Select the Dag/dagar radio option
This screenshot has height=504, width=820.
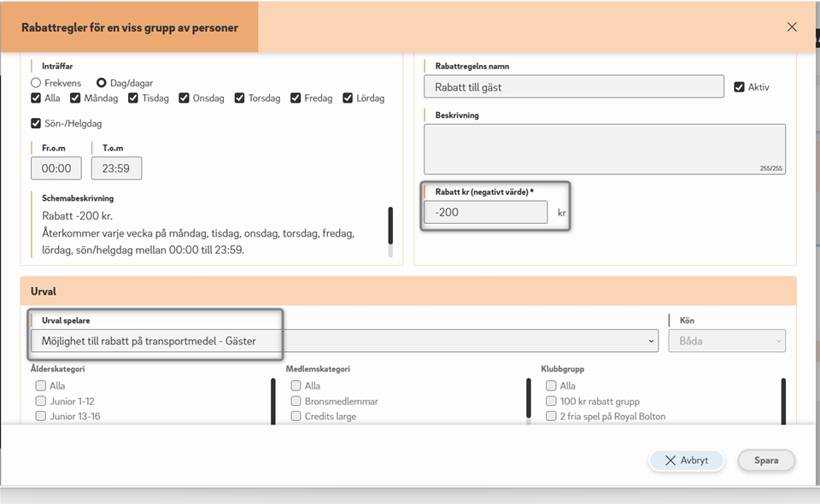click(x=102, y=83)
